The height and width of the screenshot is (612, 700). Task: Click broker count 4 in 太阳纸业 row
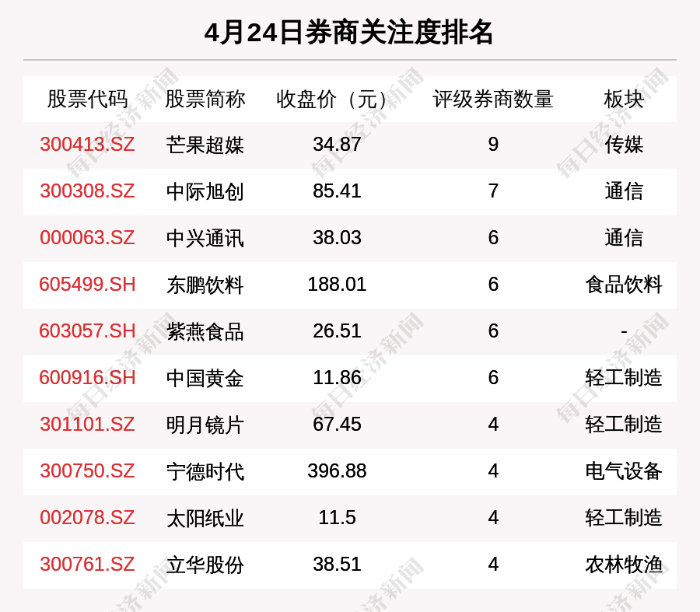coord(493,517)
